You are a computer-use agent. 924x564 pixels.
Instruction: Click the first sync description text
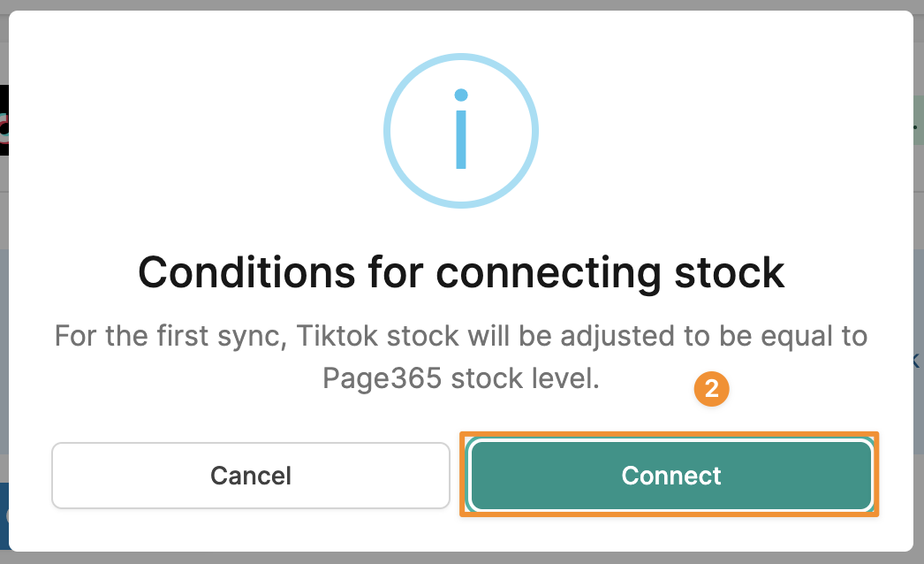461,357
